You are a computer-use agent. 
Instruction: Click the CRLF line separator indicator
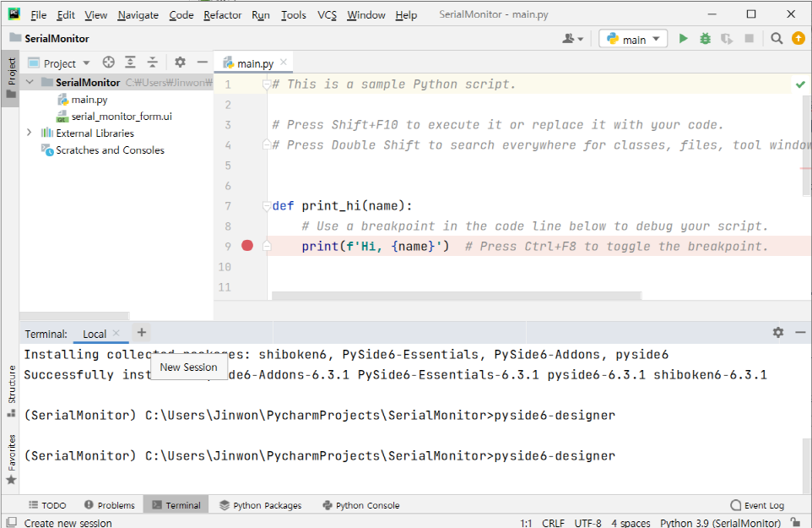(x=553, y=523)
